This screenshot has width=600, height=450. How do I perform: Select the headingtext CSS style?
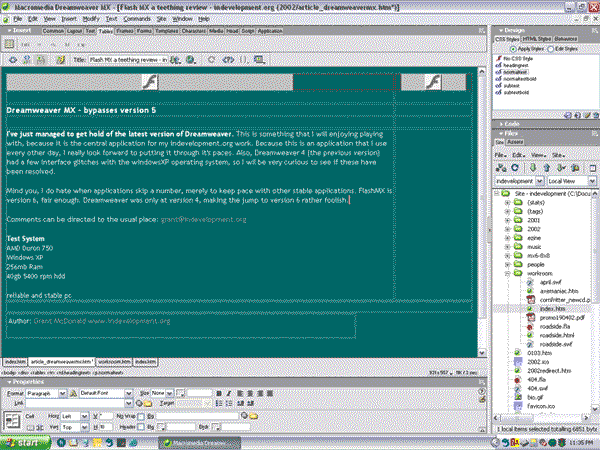[515, 65]
